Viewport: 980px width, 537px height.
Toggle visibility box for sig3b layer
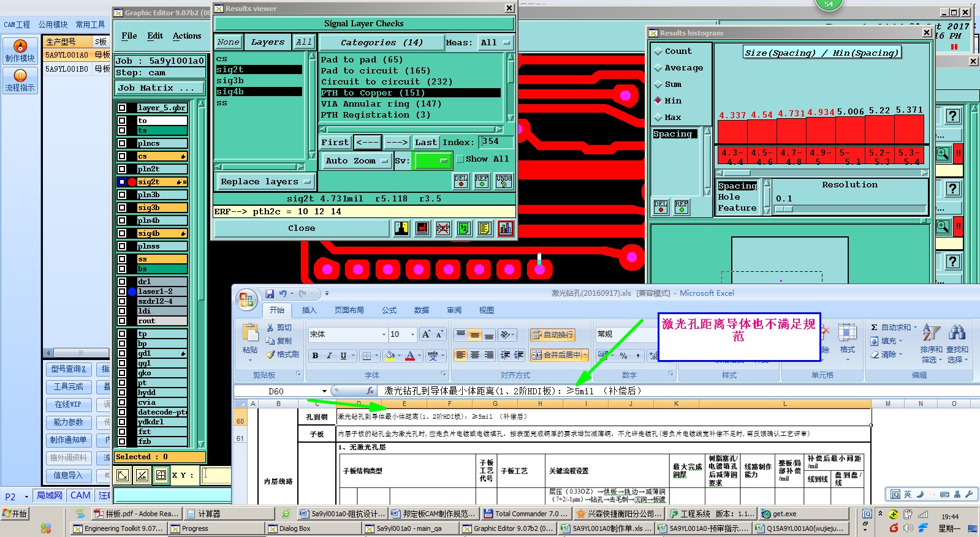[122, 208]
